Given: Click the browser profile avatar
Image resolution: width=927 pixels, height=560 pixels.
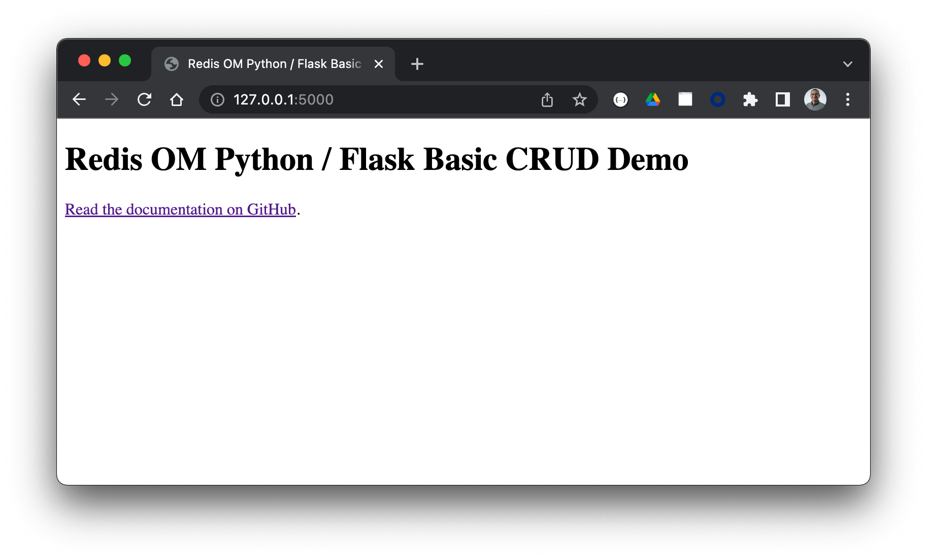Looking at the screenshot, I should click(x=815, y=99).
